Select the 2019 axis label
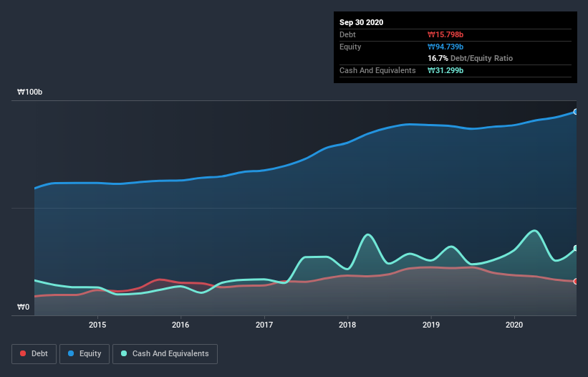 (x=431, y=325)
